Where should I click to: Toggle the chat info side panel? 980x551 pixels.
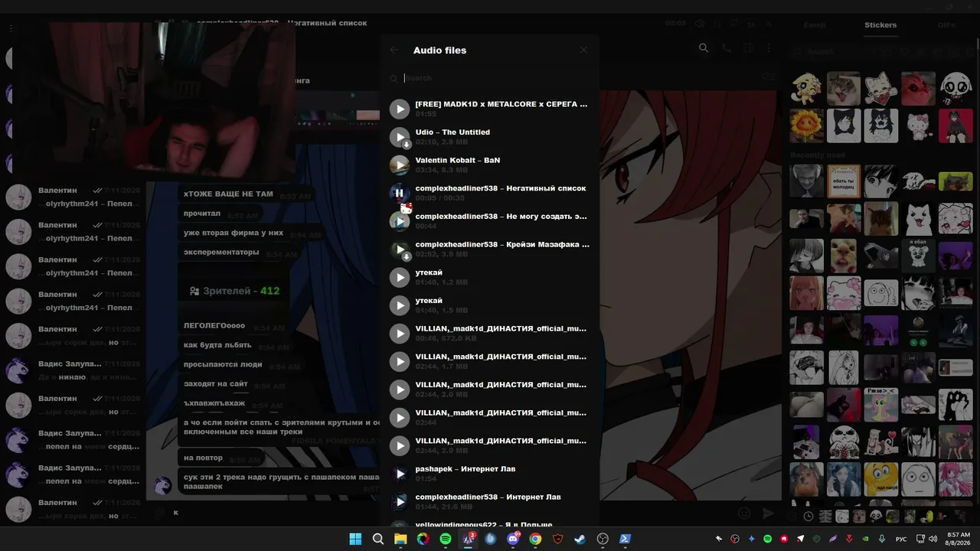pyautogui.click(x=748, y=48)
